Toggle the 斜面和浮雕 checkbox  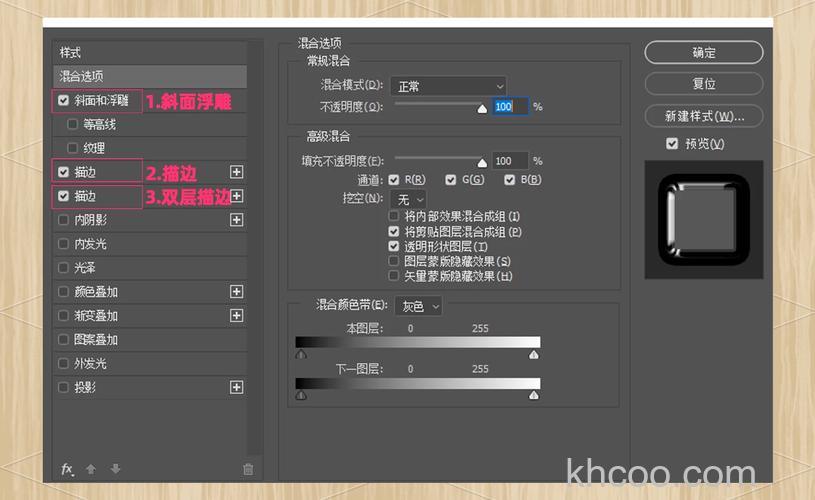(63, 100)
